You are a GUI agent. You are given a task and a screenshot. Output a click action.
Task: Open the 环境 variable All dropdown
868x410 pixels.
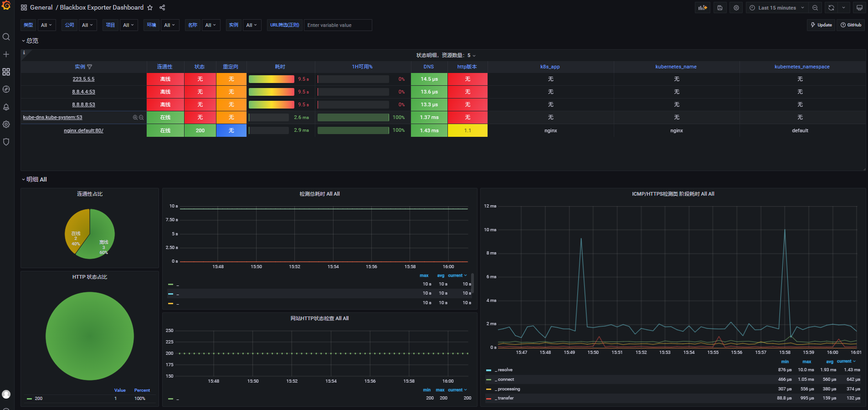point(169,25)
